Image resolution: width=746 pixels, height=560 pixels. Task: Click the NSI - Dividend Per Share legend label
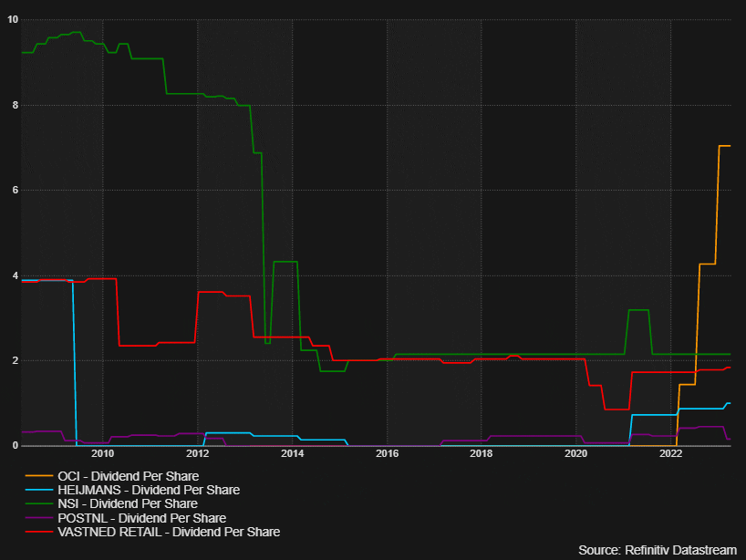[x=128, y=503]
